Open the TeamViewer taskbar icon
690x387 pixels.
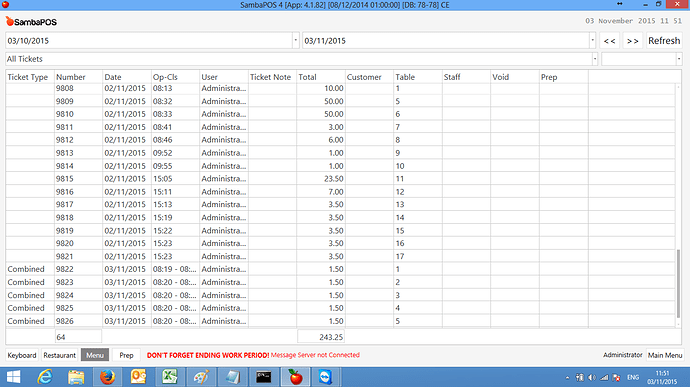325,377
